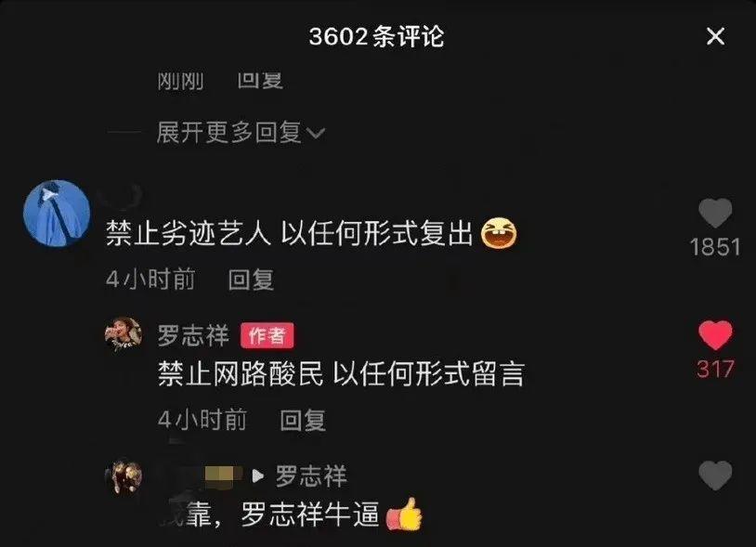Click the reply-arrow triangle before 罗志祥
756x547 pixels.
point(258,476)
